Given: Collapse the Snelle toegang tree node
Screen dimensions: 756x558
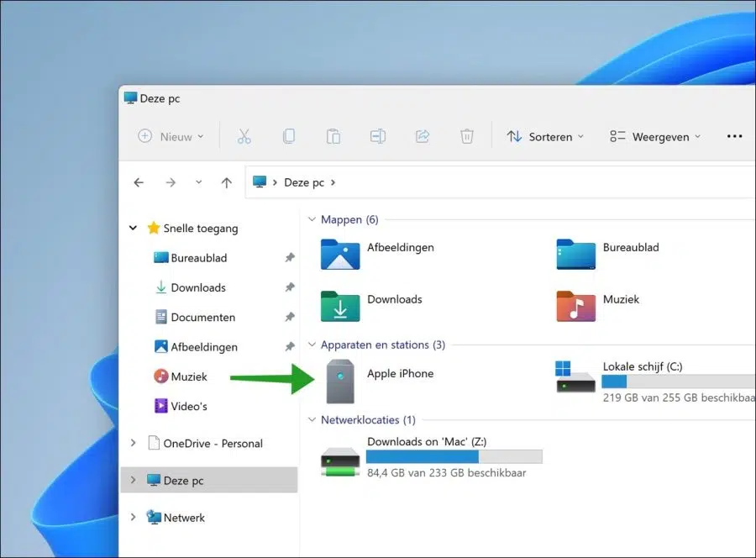Looking at the screenshot, I should (133, 228).
